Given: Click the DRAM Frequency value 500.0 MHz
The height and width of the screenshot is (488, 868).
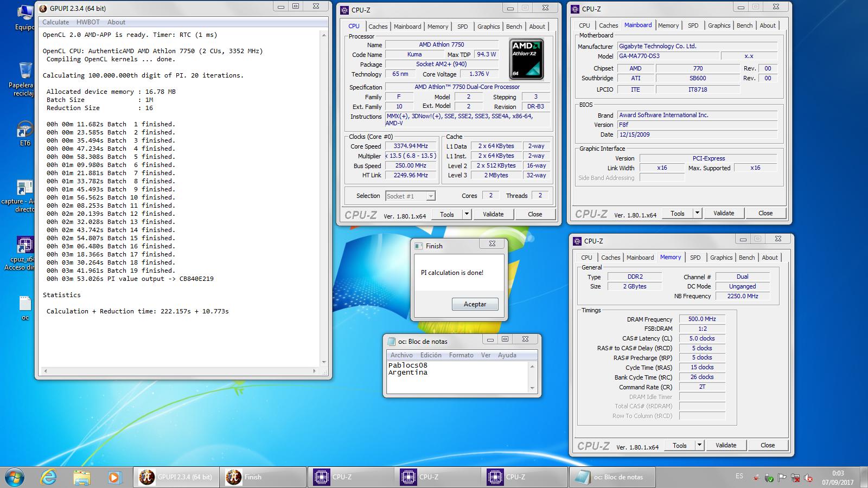Looking at the screenshot, I should 702,319.
